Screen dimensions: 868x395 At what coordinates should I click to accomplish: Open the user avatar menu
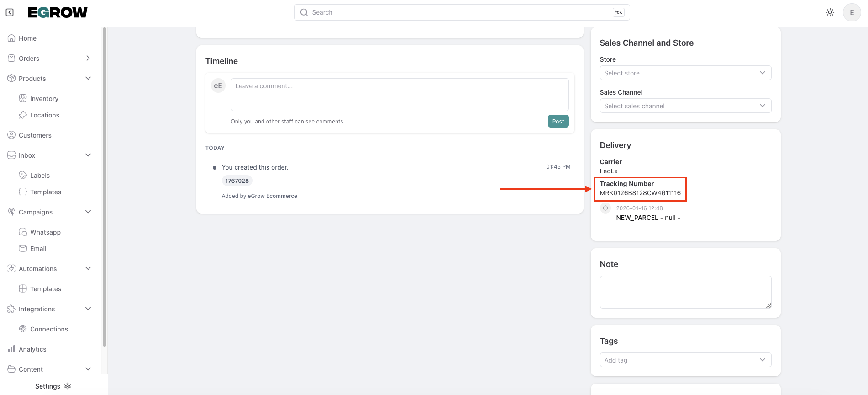(852, 12)
